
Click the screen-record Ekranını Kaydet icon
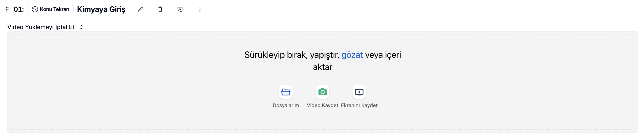pos(359,92)
